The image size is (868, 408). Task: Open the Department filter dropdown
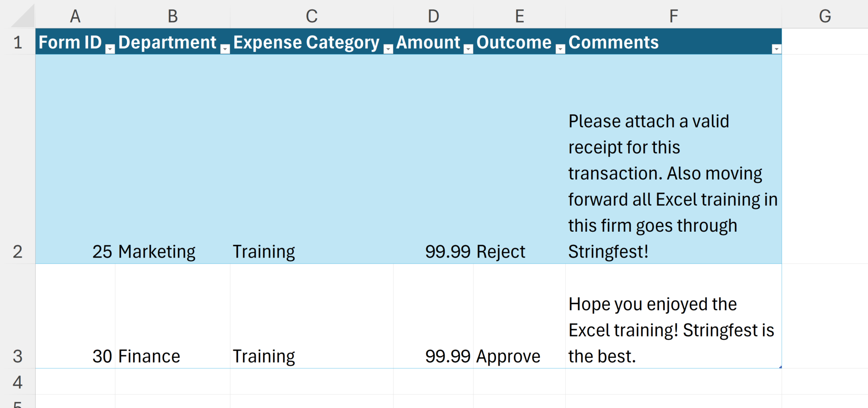225,49
